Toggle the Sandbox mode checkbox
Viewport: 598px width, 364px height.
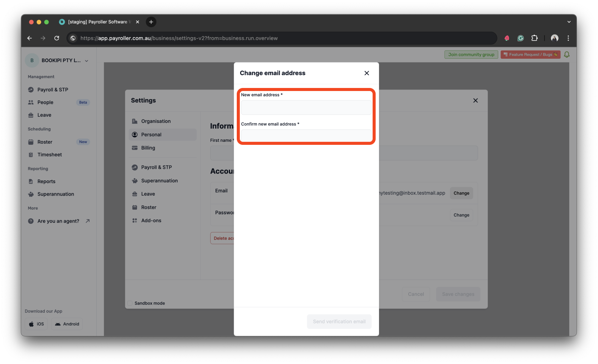tap(130, 303)
